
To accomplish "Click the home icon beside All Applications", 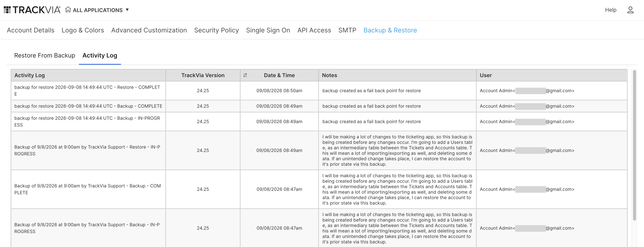I will (x=68, y=9).
